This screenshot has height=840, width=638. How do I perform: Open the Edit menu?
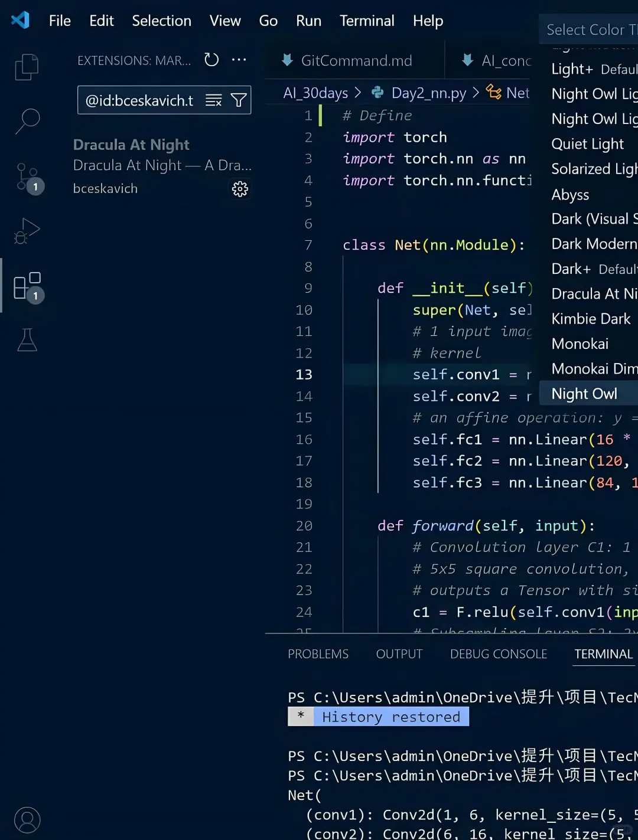pyautogui.click(x=102, y=21)
